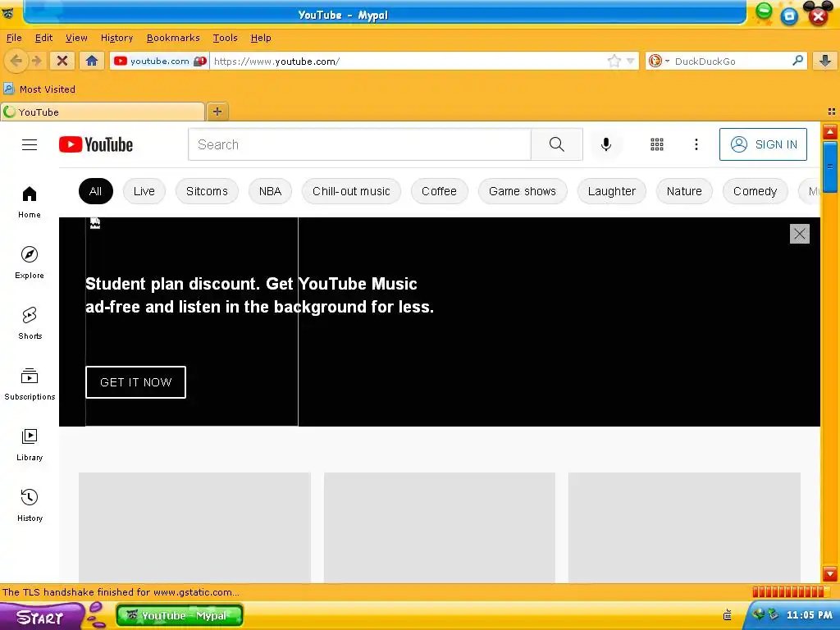Select the Sitcoms filter chip
This screenshot has width=840, height=630.
click(x=207, y=191)
